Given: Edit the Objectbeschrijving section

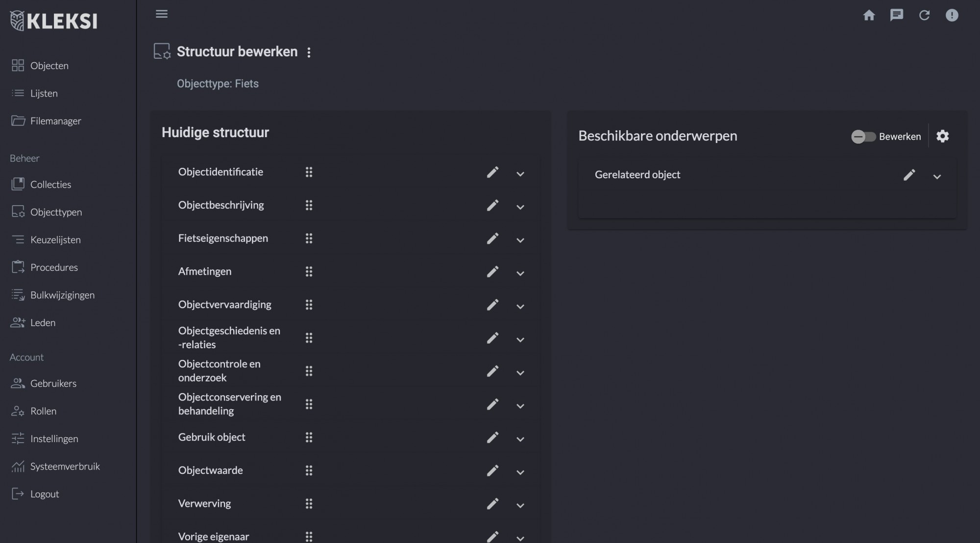Looking at the screenshot, I should pos(493,205).
